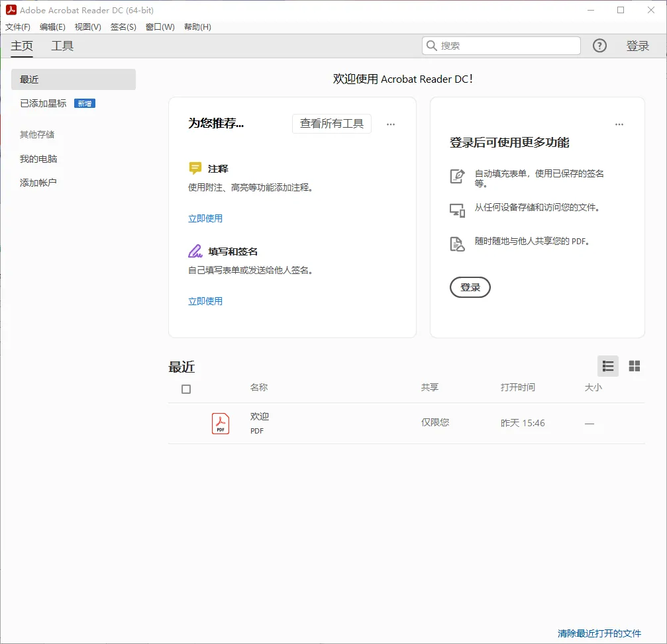
Task: Click 仅限您 in the file row
Action: (x=435, y=422)
